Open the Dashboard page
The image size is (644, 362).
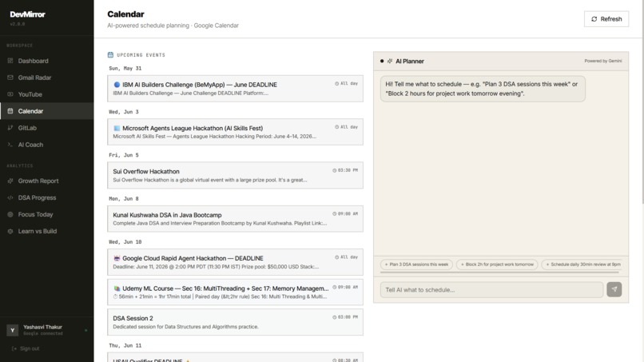[47, 61]
